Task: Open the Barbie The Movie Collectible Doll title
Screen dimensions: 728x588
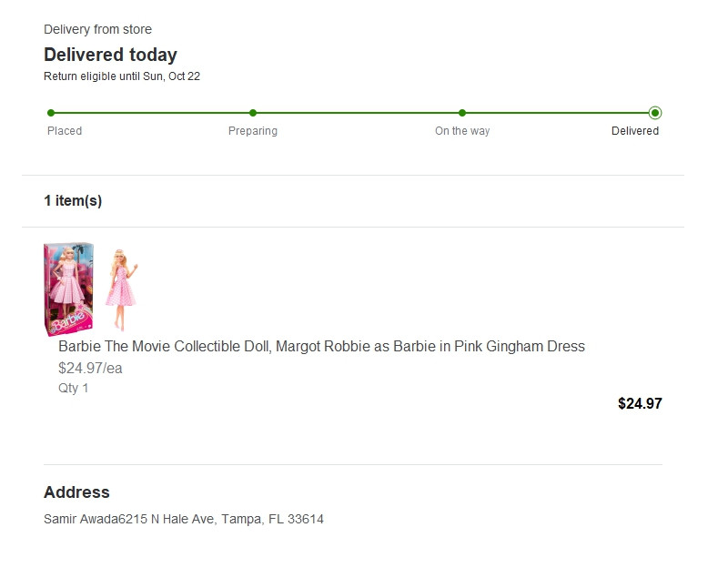Action: coord(321,347)
